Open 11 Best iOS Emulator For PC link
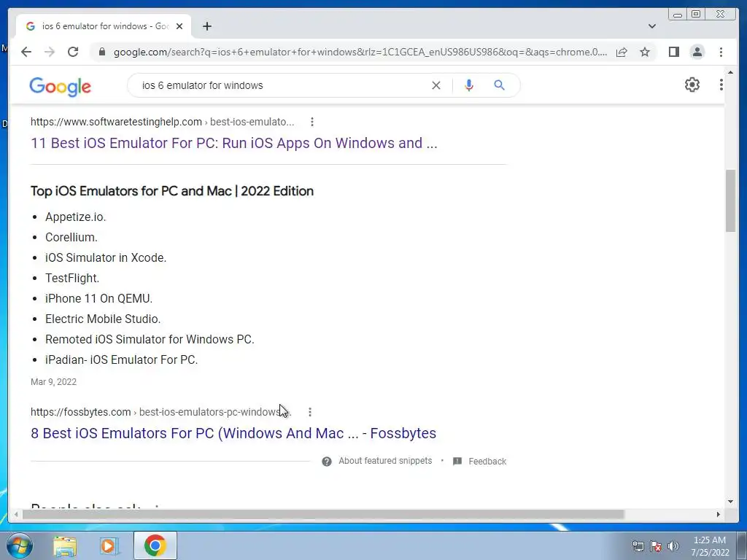 (234, 143)
